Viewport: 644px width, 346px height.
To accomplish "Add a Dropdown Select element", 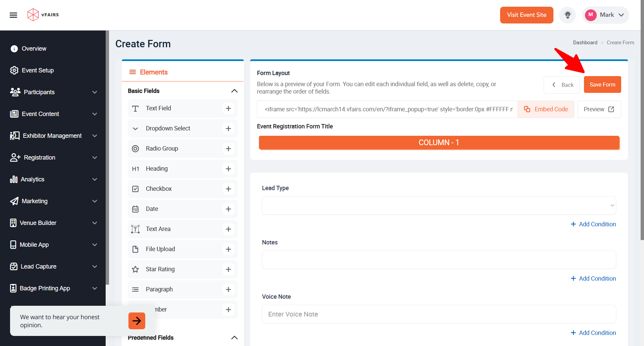I will pos(228,128).
